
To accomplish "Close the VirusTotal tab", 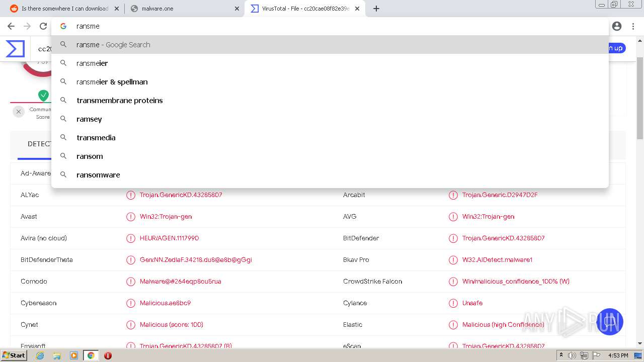I will pyautogui.click(x=357, y=9).
